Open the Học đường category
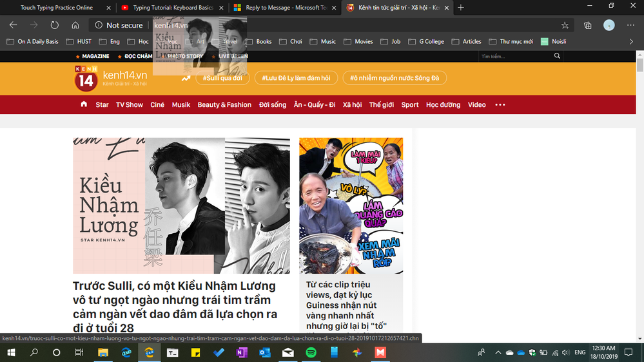This screenshot has height=362, width=644. [x=443, y=104]
